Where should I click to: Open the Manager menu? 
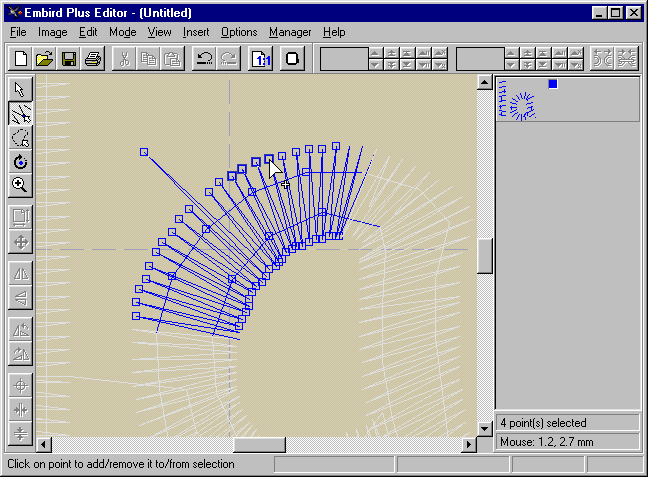[290, 32]
